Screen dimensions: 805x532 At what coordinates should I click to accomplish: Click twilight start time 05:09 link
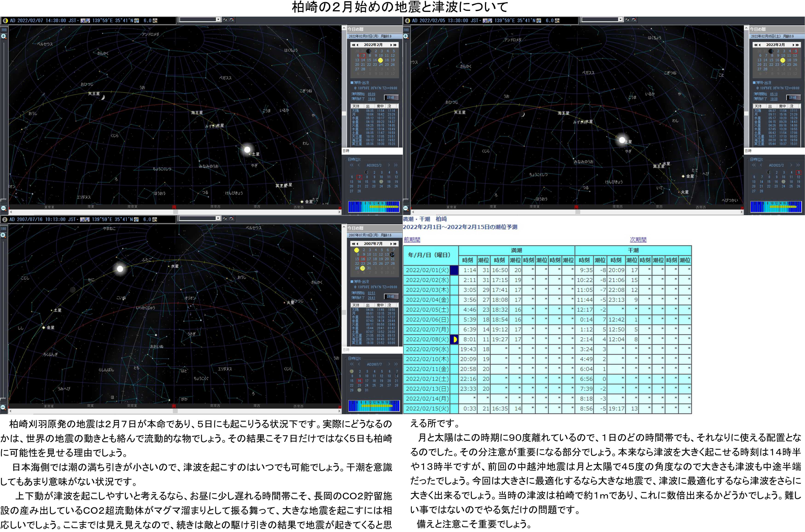pos(372,94)
